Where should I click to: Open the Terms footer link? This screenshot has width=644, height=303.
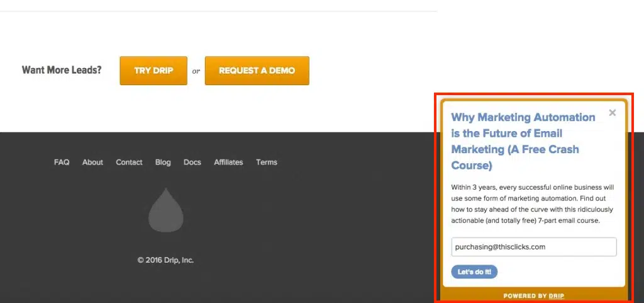(267, 162)
